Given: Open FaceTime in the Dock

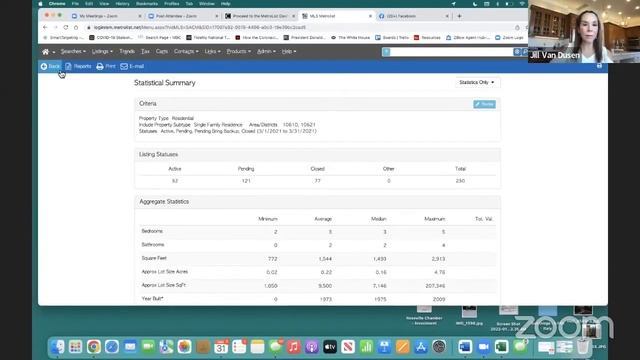Looking at the screenshot, I should [x=148, y=347].
